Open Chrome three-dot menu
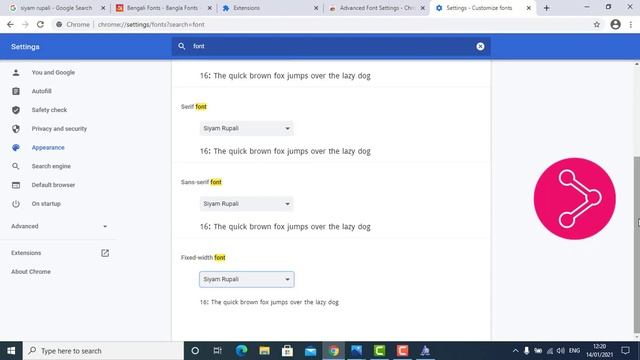The height and width of the screenshot is (360, 640). (631, 24)
